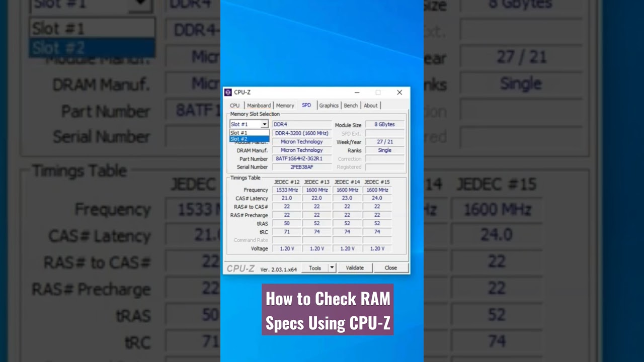Viewport: 644px width, 362px height.
Task: Click part number 8ATF1G64HZ-3G2R1 in CPU-Z window
Action: click(302, 159)
